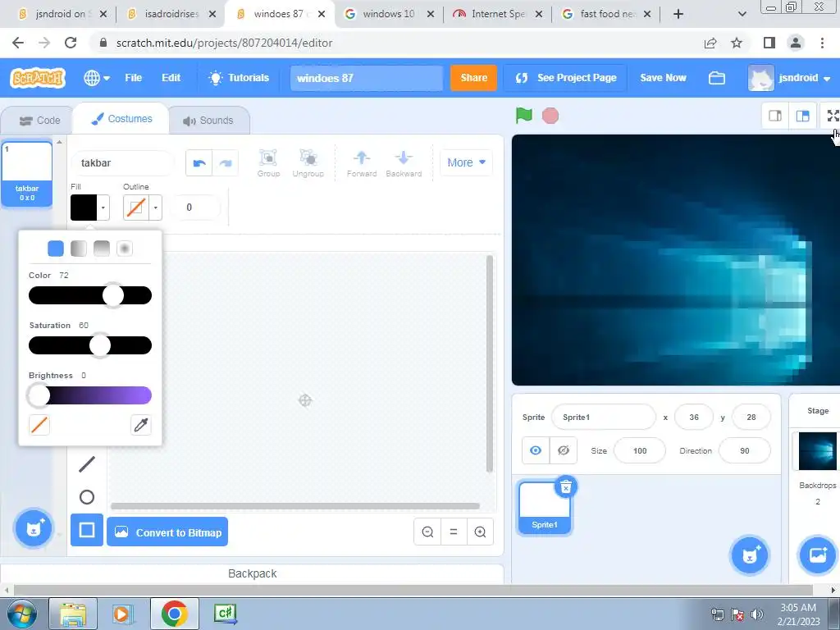Screen dimensions: 840x630
Task: Show the sprite with eye icon
Action: pos(536,450)
